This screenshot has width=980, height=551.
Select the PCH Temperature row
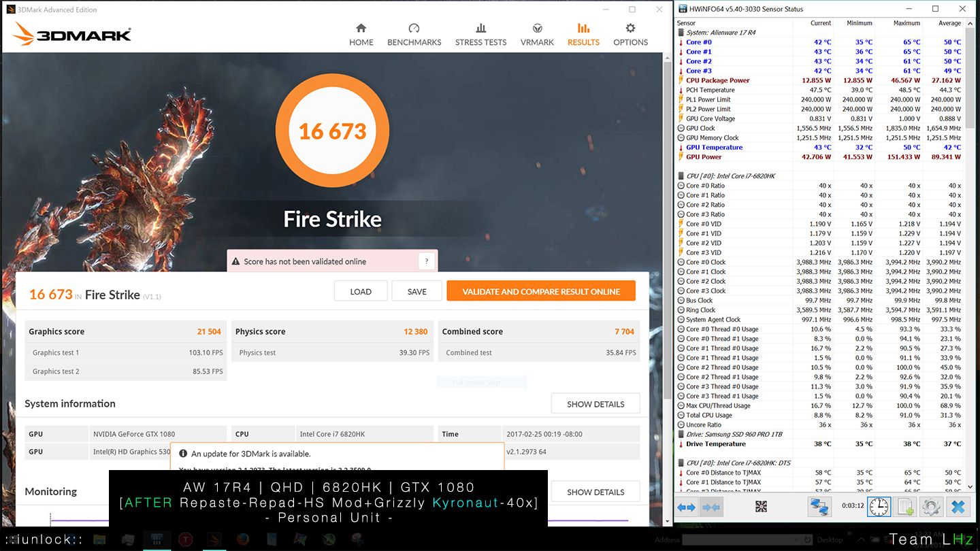(x=819, y=90)
